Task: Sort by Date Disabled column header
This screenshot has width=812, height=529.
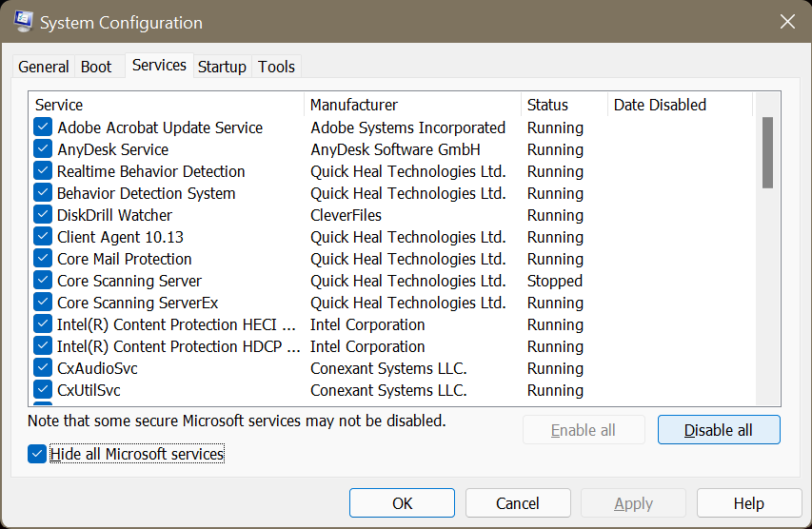Action: [680, 105]
